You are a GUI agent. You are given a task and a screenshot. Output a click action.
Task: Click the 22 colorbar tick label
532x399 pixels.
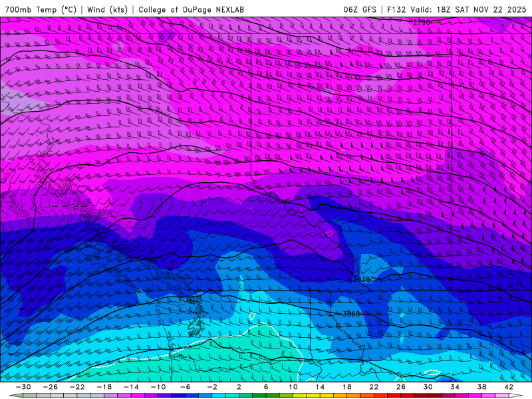[374, 387]
